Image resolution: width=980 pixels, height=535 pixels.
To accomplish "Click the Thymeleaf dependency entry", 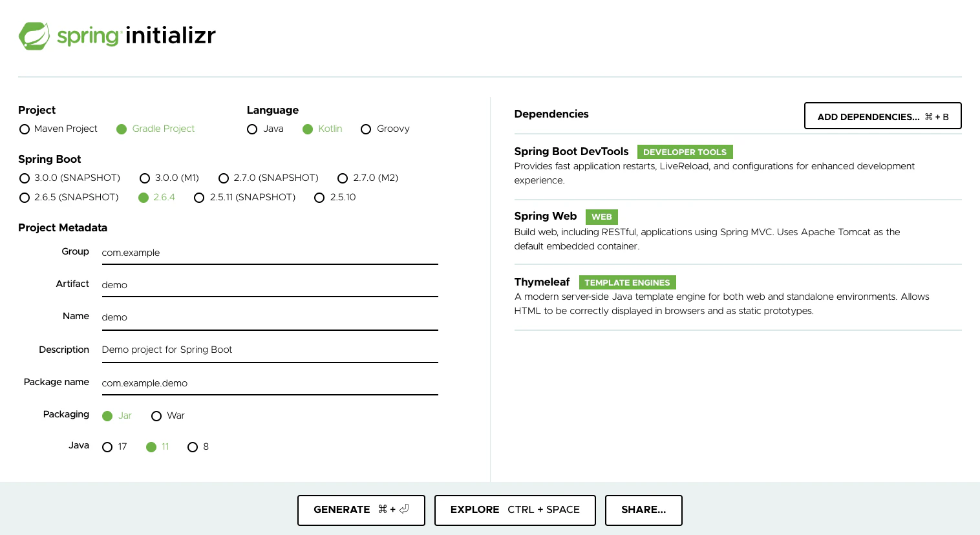I will [x=738, y=297].
